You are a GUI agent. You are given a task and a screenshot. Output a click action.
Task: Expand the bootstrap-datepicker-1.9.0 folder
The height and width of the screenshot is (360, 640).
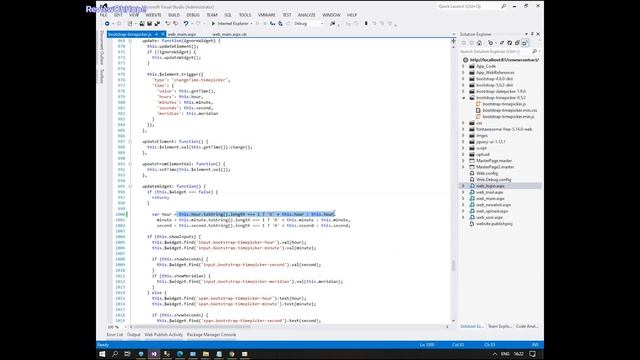[463, 91]
